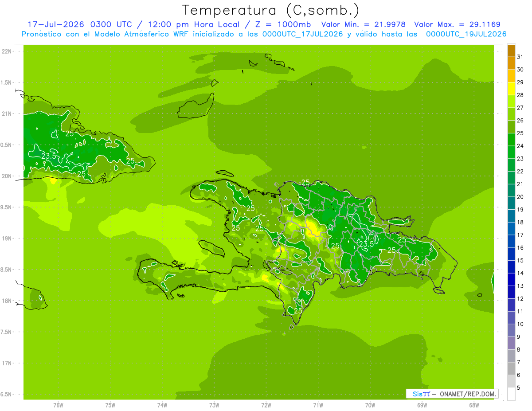Click the 22N latitude label
Screen dimensions: 532x411
point(7,51)
